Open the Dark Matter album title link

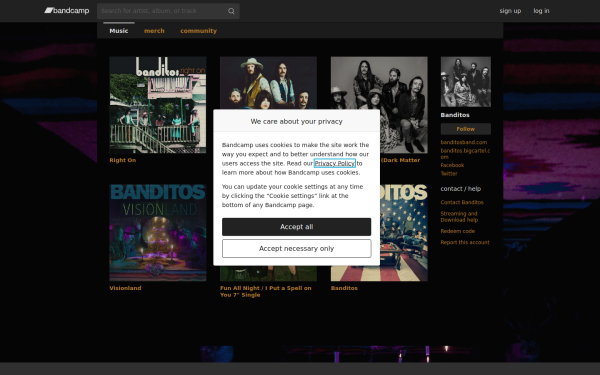click(x=400, y=160)
